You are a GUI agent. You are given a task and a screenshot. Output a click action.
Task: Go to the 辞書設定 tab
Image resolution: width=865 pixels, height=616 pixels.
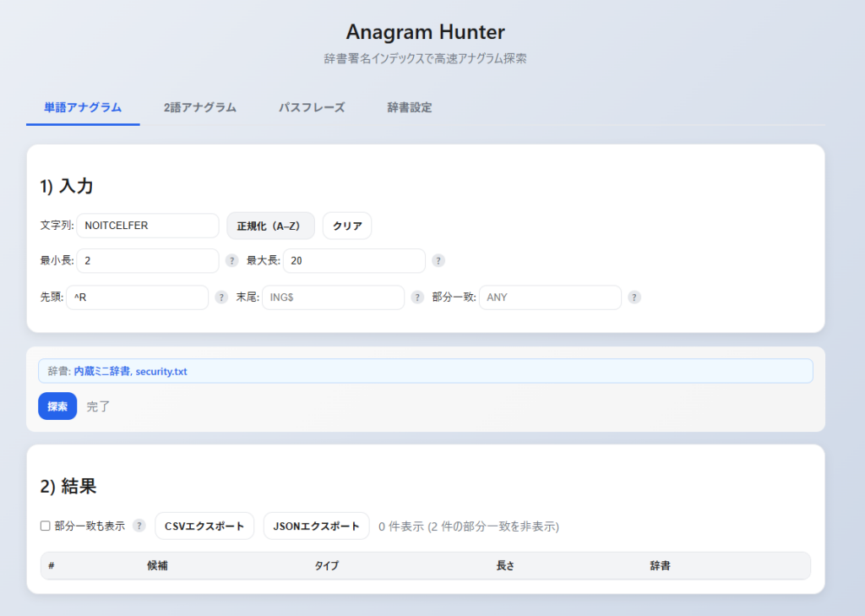point(410,107)
